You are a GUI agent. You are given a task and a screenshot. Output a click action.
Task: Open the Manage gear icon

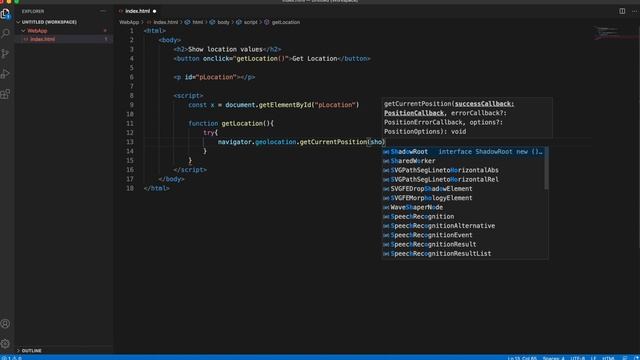click(x=5, y=344)
